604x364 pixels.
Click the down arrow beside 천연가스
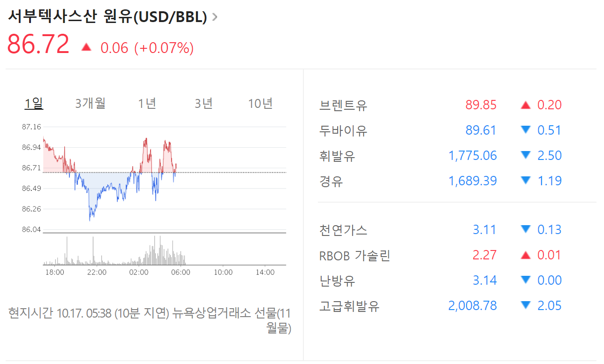(525, 229)
